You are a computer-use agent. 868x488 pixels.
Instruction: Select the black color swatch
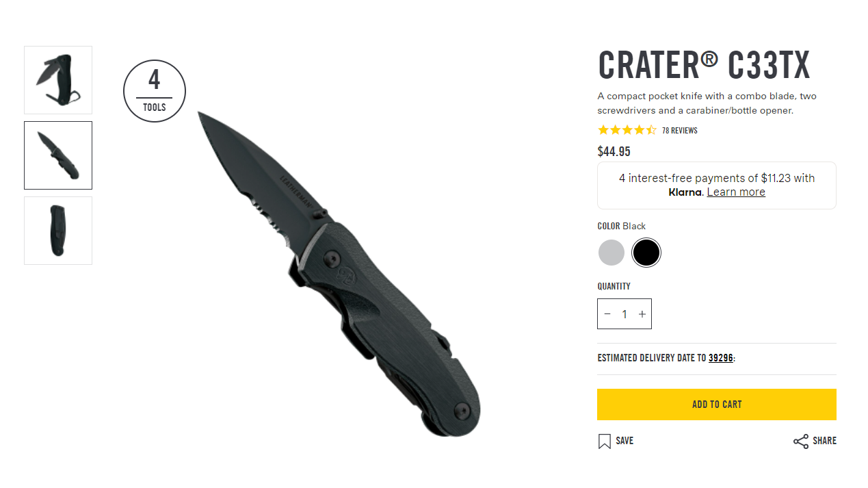(646, 253)
